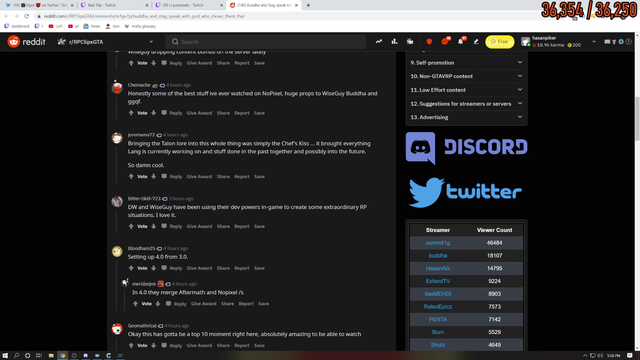Screen dimensions: 640x360
Task: Open the moderation shield icon
Action: click(429, 42)
